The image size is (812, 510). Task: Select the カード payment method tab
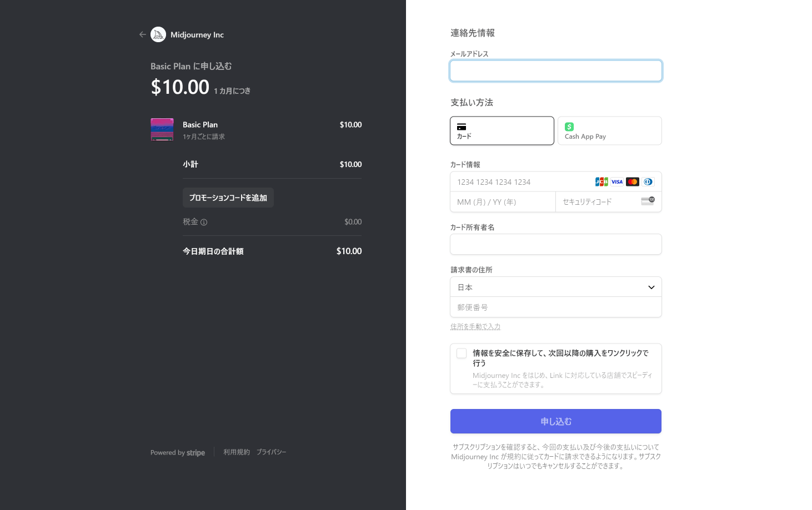[x=502, y=131]
